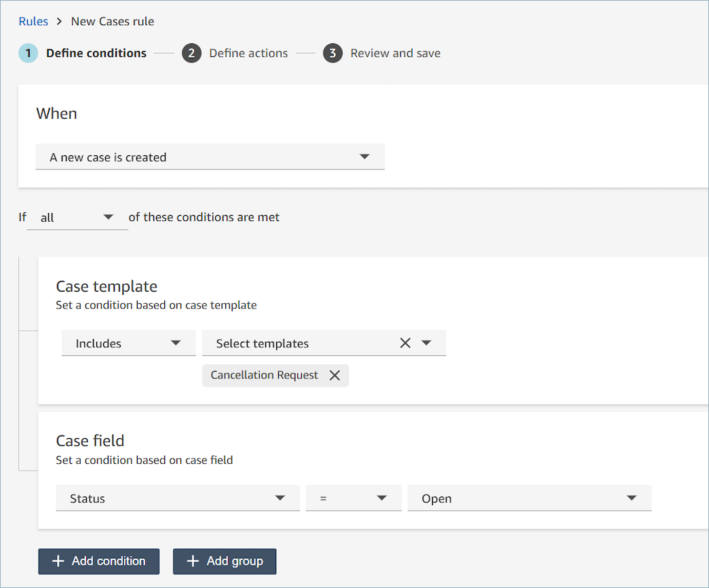Image resolution: width=709 pixels, height=588 pixels.
Task: Expand the Status case field dropdown
Action: tap(177, 498)
